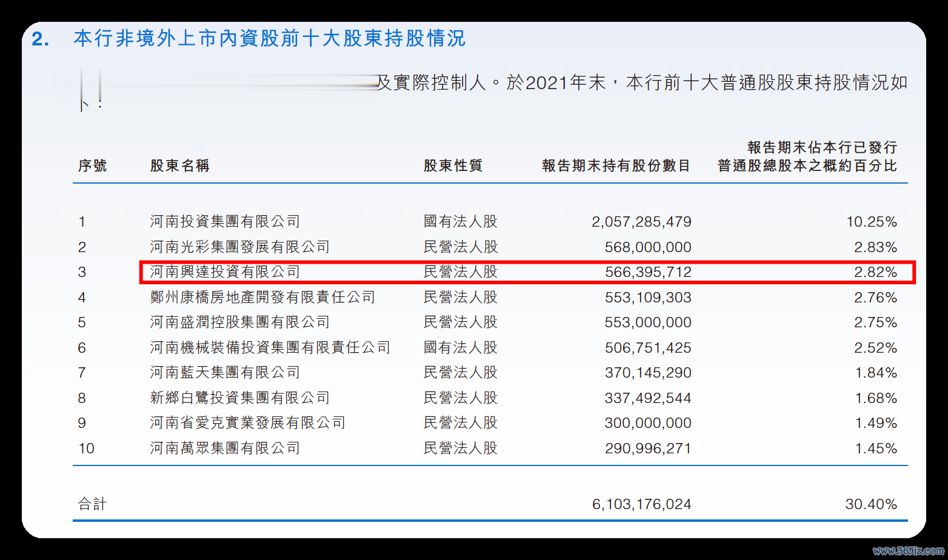
Task: Select shareholder name 河南機械裝備投資集團有限責任公司
Action: (270, 348)
